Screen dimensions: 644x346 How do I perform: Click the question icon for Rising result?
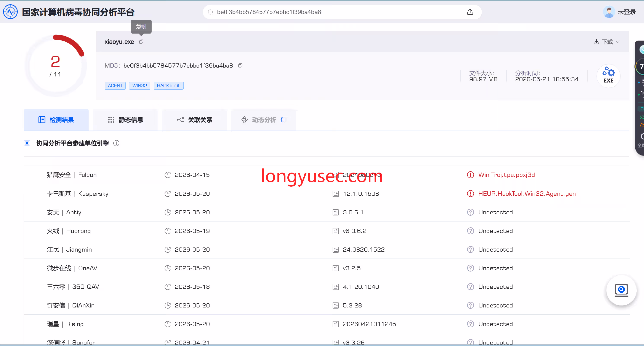[x=470, y=324]
